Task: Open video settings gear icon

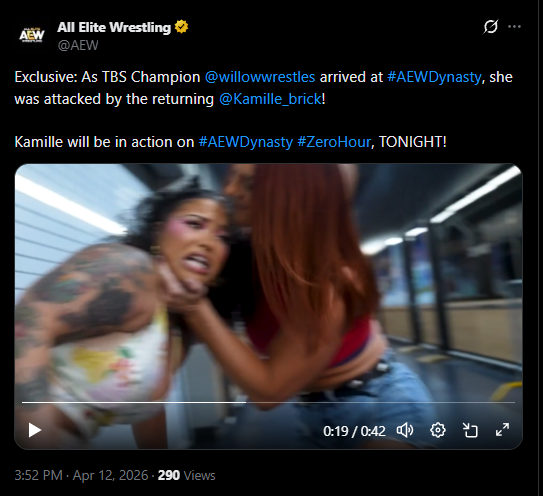Action: 438,431
